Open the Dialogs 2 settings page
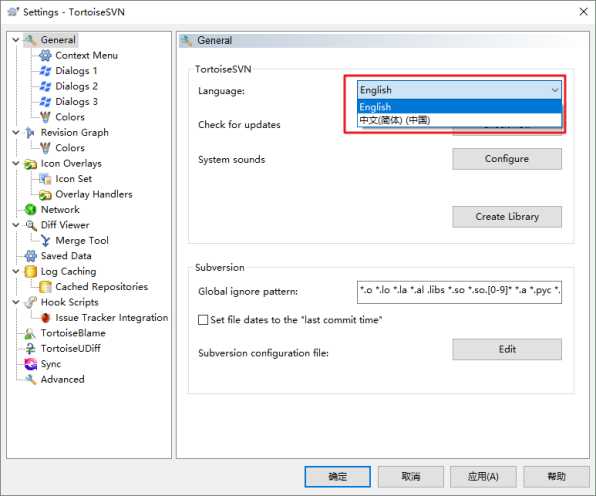 point(76,86)
